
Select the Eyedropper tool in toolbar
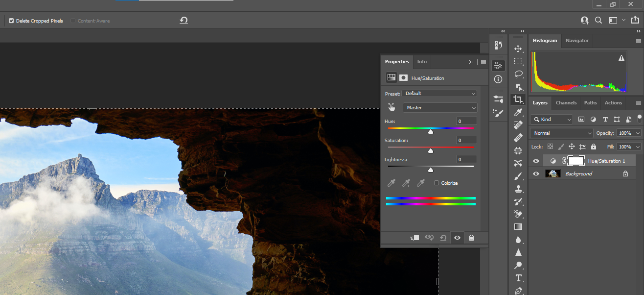tap(518, 113)
